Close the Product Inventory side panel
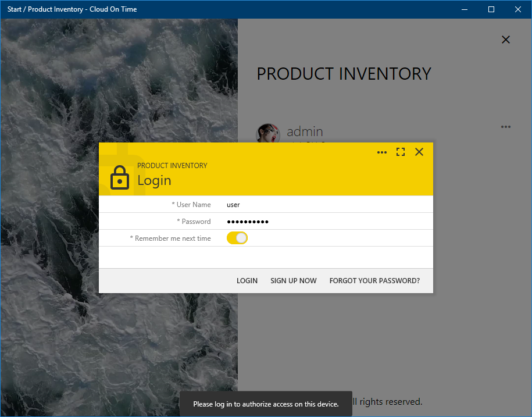Viewport: 532px width, 417px height. click(506, 40)
